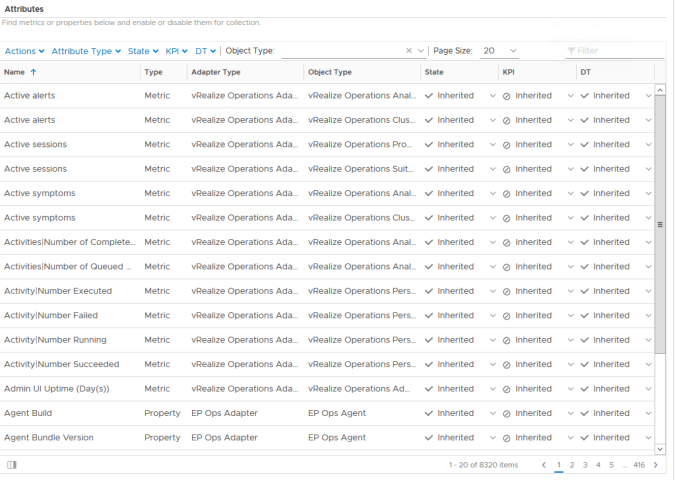
Task: Select Activity|Number Succeeded attribute name
Action: pos(62,364)
